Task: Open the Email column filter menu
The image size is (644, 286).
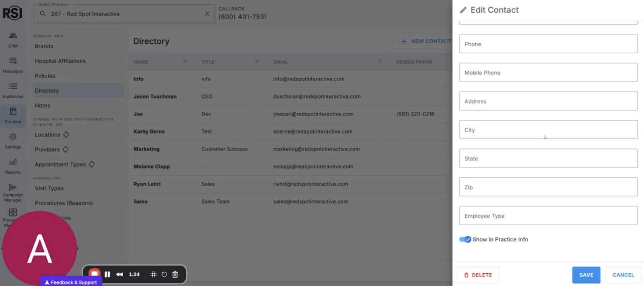Action: (x=380, y=62)
